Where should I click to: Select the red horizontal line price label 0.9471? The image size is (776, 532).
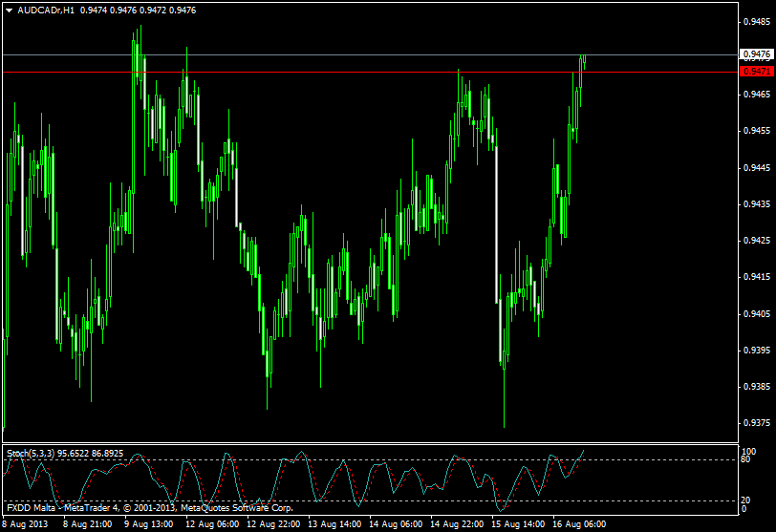tap(756, 72)
